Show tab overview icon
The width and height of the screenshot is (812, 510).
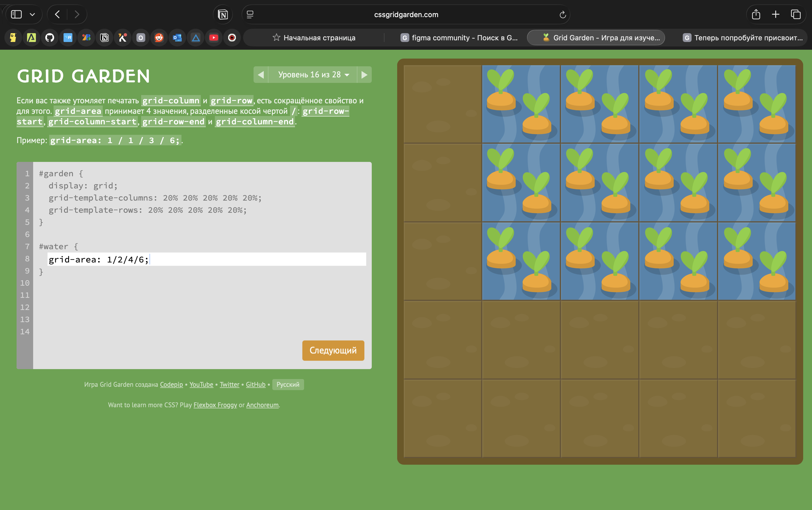click(795, 14)
